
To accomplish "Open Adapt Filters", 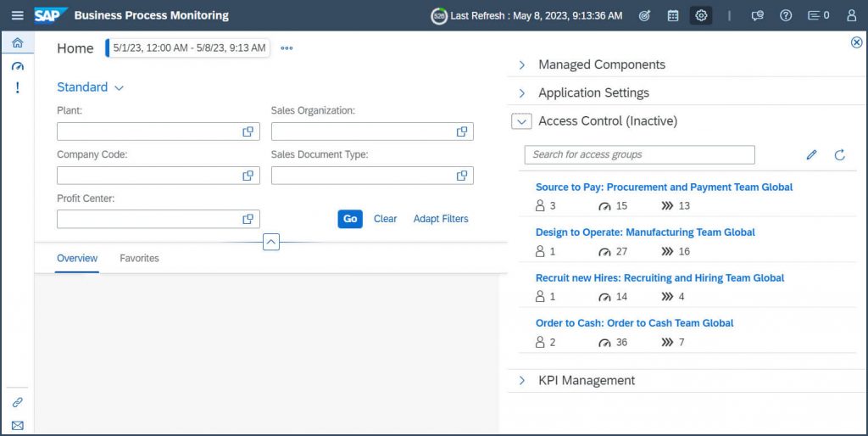I will 441,219.
